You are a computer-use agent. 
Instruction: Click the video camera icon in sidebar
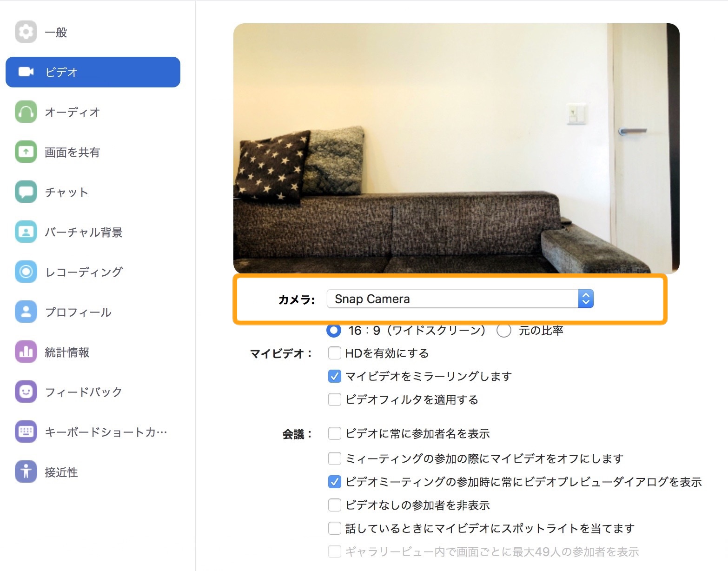pyautogui.click(x=26, y=72)
